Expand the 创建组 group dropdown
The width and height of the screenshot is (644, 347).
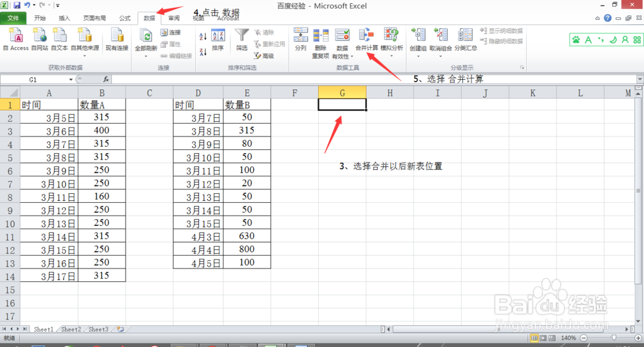[418, 56]
